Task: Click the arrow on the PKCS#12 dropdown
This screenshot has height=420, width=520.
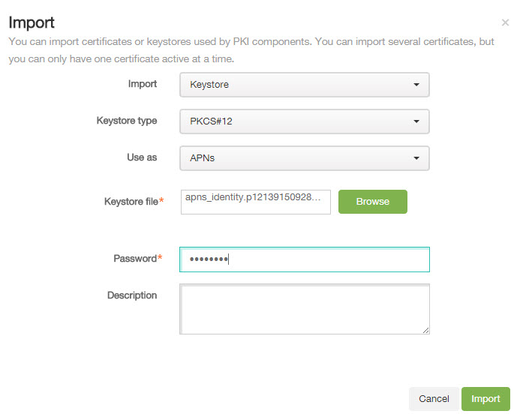Action: click(x=416, y=121)
